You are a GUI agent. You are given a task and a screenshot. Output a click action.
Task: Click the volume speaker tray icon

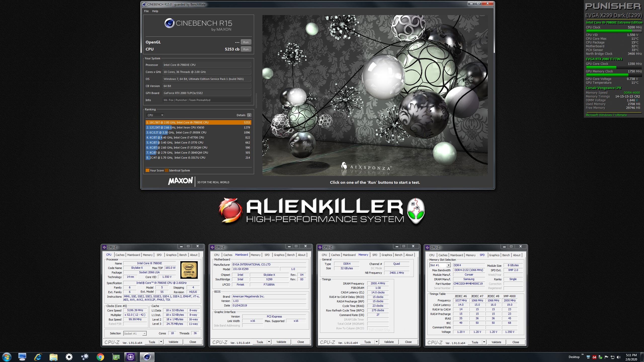[x=619, y=357]
